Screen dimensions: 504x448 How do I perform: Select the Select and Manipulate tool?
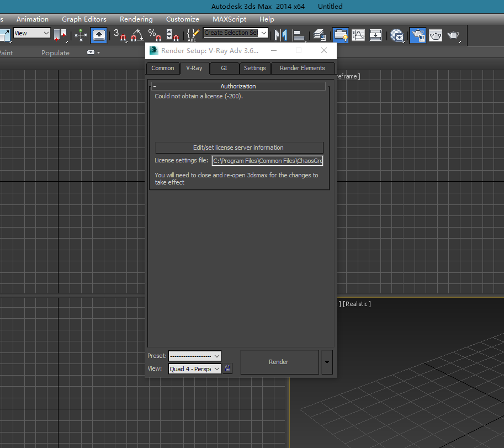[x=81, y=35]
